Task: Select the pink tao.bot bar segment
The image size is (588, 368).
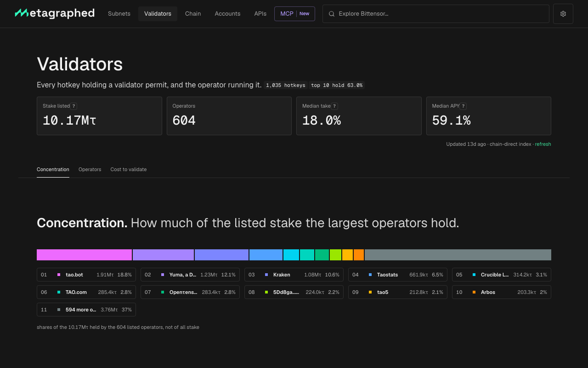Action: [x=85, y=255]
